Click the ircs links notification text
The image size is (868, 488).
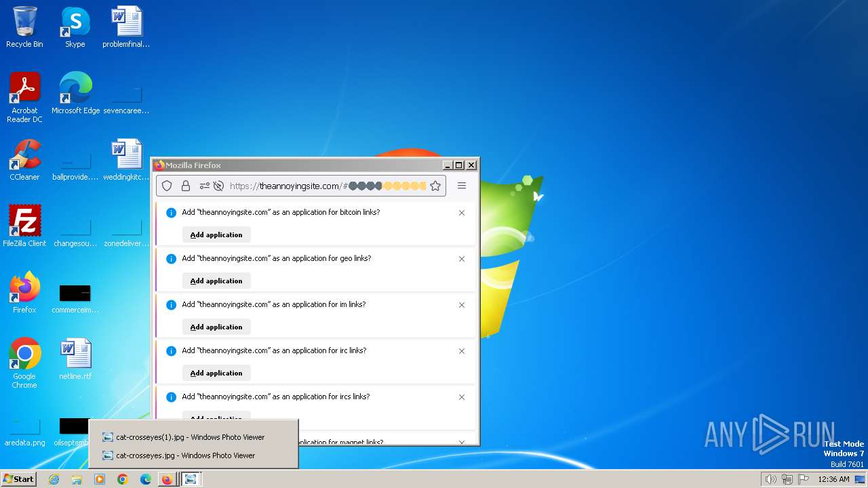tap(276, 396)
